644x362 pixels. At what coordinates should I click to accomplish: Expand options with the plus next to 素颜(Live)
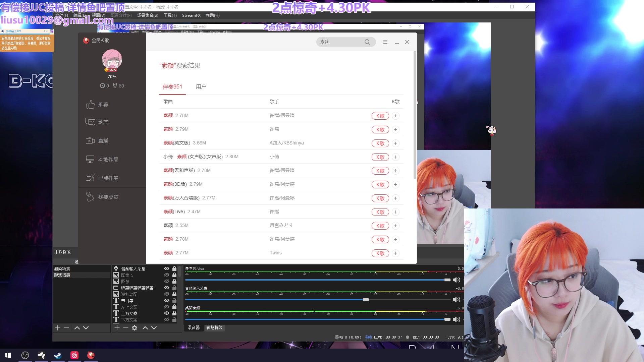pos(396,212)
